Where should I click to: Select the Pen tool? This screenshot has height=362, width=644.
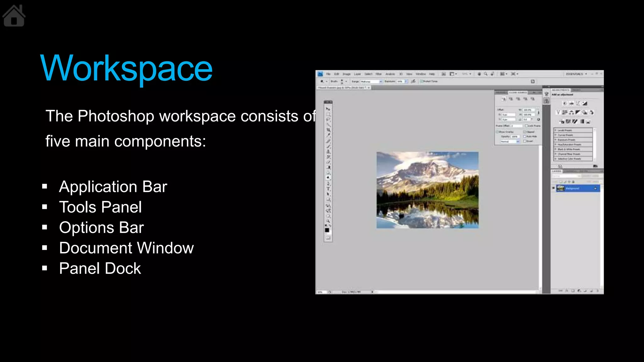[328, 183]
